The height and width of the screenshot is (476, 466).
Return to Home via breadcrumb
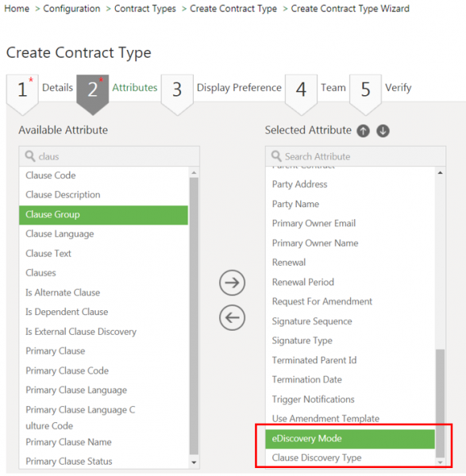tap(17, 9)
